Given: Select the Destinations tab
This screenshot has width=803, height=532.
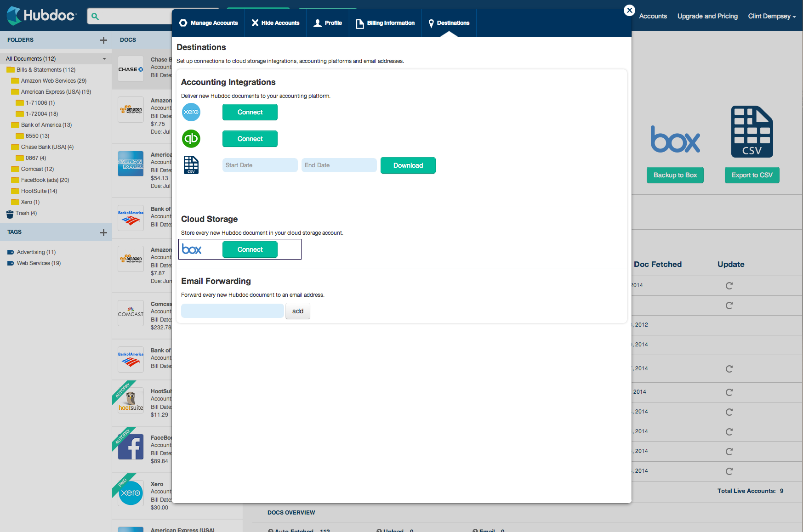Looking at the screenshot, I should (449, 23).
